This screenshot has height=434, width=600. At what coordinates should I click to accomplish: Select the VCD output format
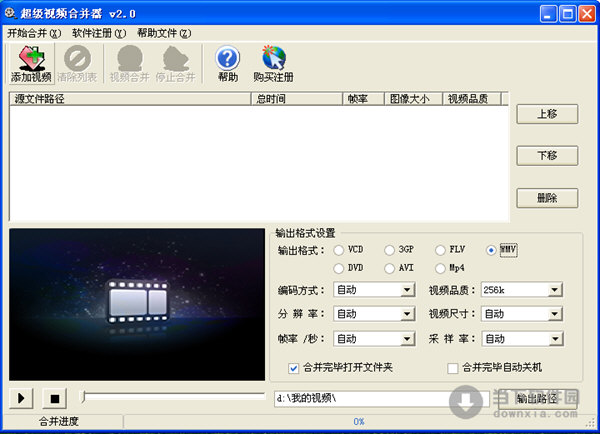coord(339,250)
